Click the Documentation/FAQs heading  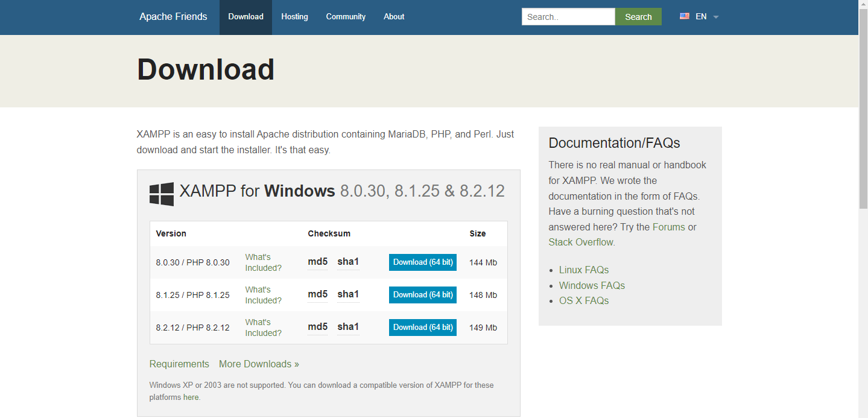(x=614, y=143)
